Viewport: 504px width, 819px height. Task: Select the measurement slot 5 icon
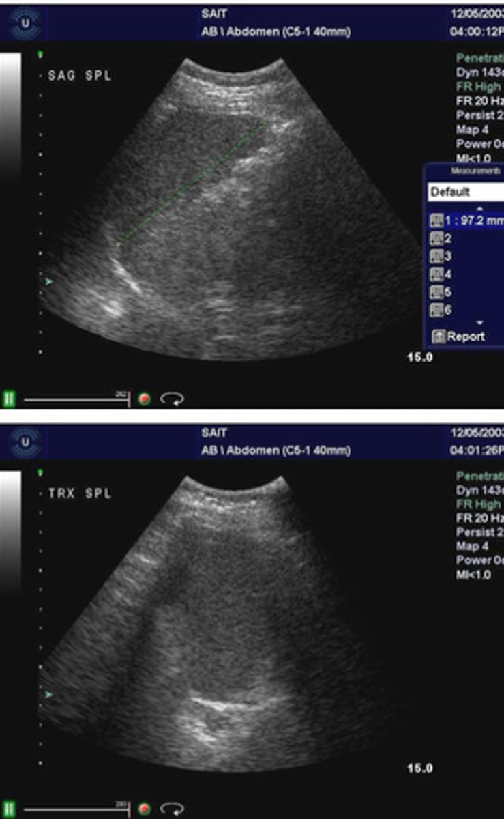click(436, 292)
